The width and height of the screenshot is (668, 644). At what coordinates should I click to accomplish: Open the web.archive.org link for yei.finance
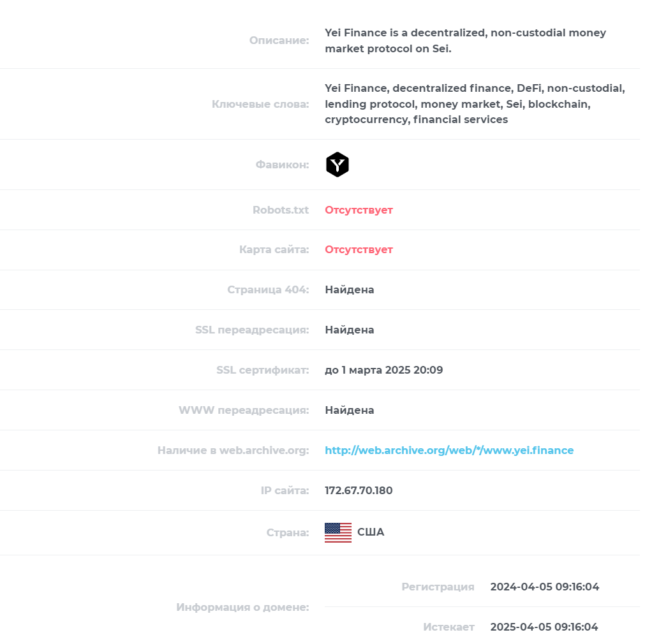[449, 450]
